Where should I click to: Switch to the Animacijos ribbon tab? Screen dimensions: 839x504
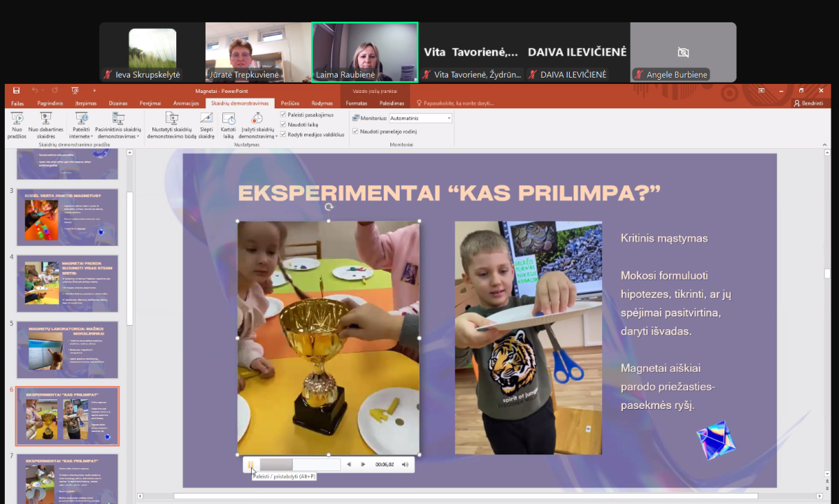[x=186, y=103]
